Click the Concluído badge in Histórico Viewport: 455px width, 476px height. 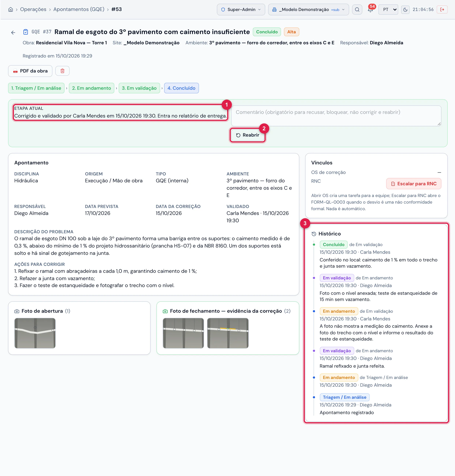coord(334,245)
